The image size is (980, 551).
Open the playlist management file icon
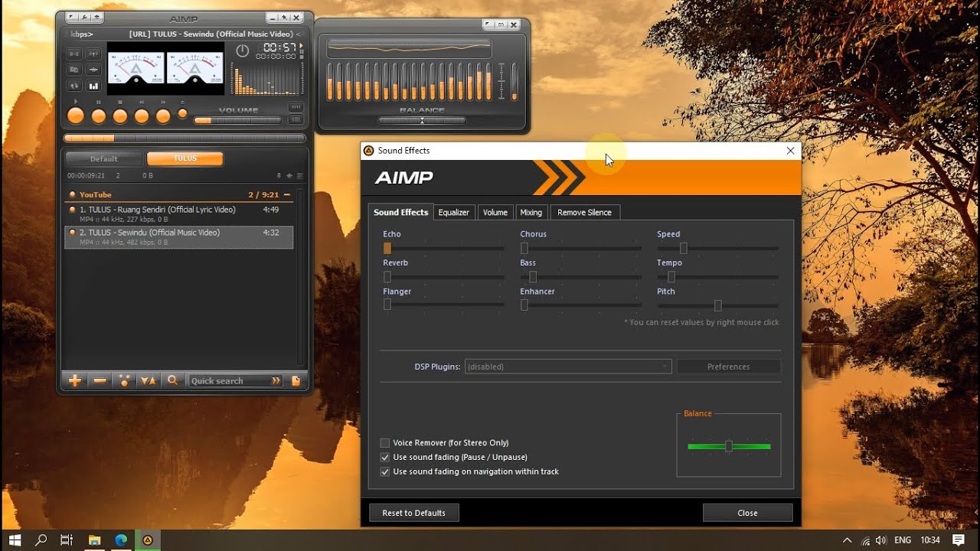click(296, 380)
